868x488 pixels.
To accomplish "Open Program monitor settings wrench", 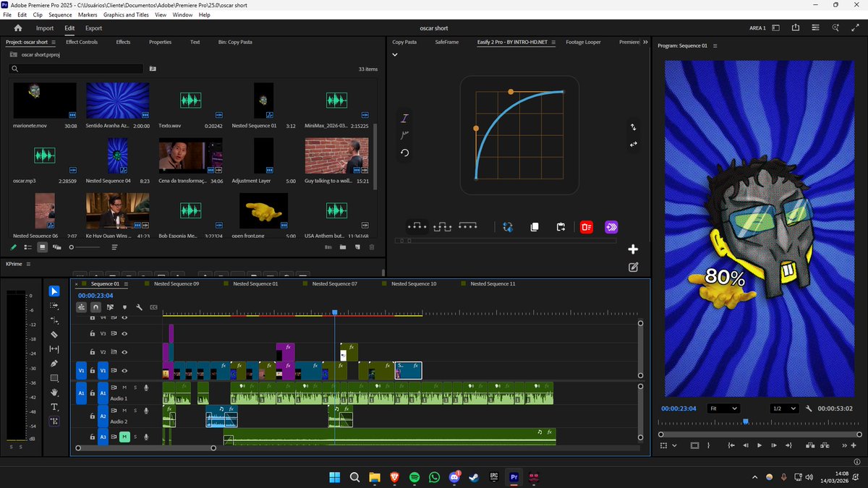I will (809, 408).
